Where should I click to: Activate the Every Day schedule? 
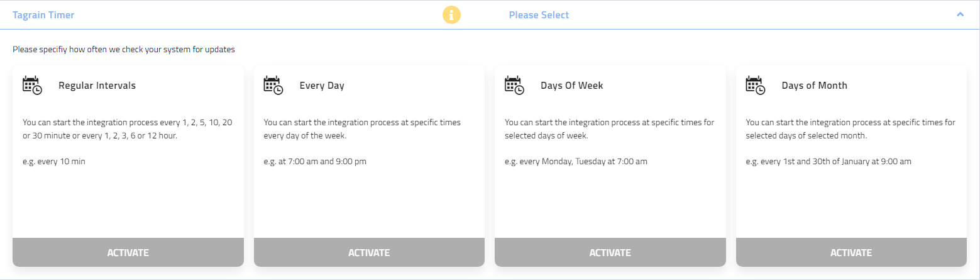coord(369,253)
